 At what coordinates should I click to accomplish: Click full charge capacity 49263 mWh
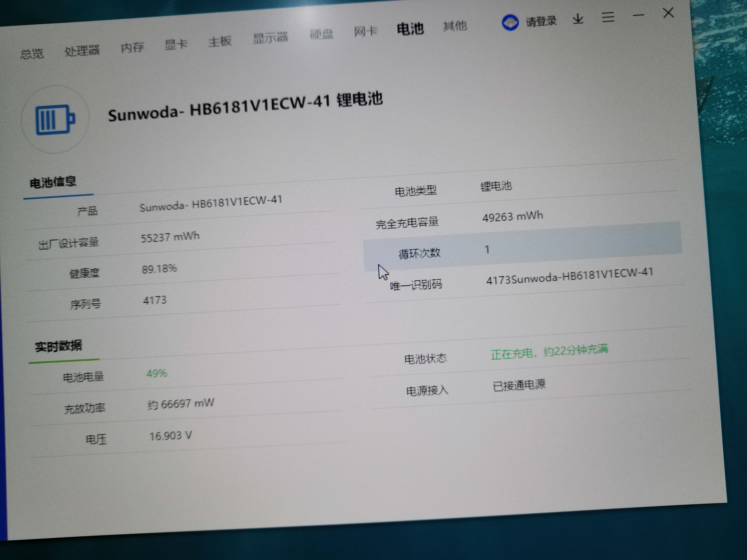click(x=513, y=216)
